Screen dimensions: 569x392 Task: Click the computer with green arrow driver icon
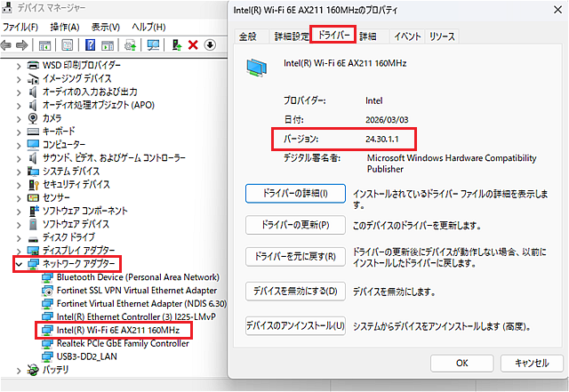[x=177, y=45]
